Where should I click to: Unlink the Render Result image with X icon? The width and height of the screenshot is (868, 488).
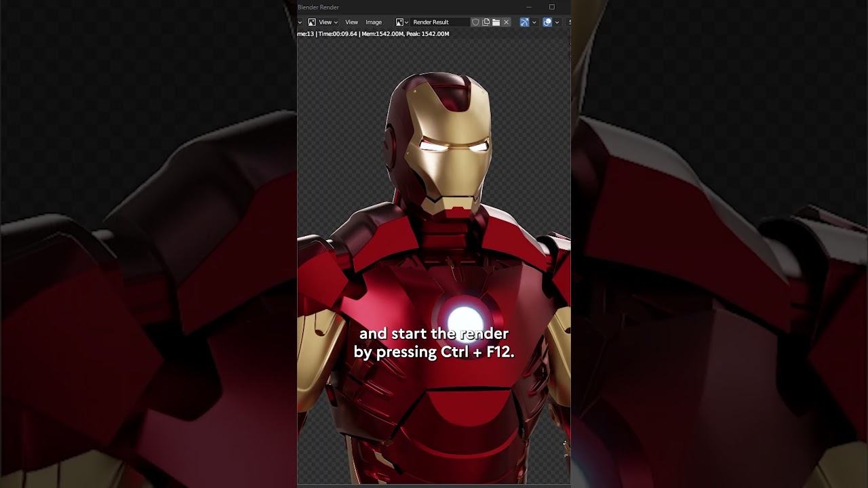[x=506, y=22]
